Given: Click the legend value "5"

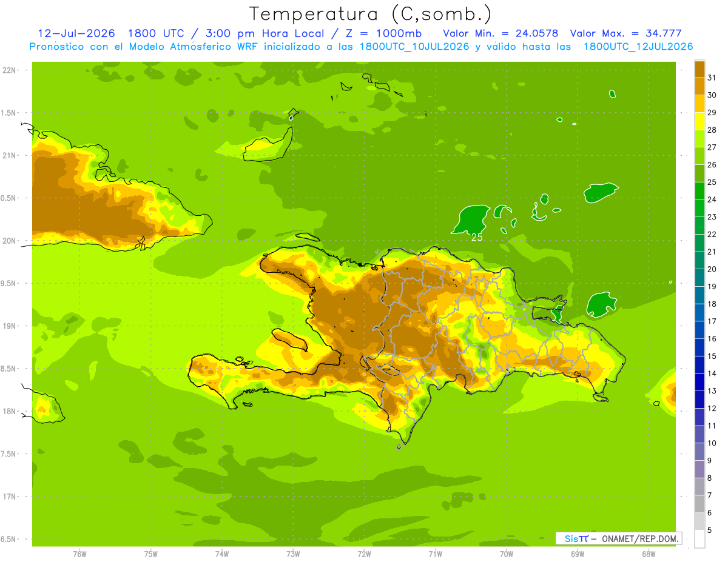Looking at the screenshot, I should (x=710, y=530).
